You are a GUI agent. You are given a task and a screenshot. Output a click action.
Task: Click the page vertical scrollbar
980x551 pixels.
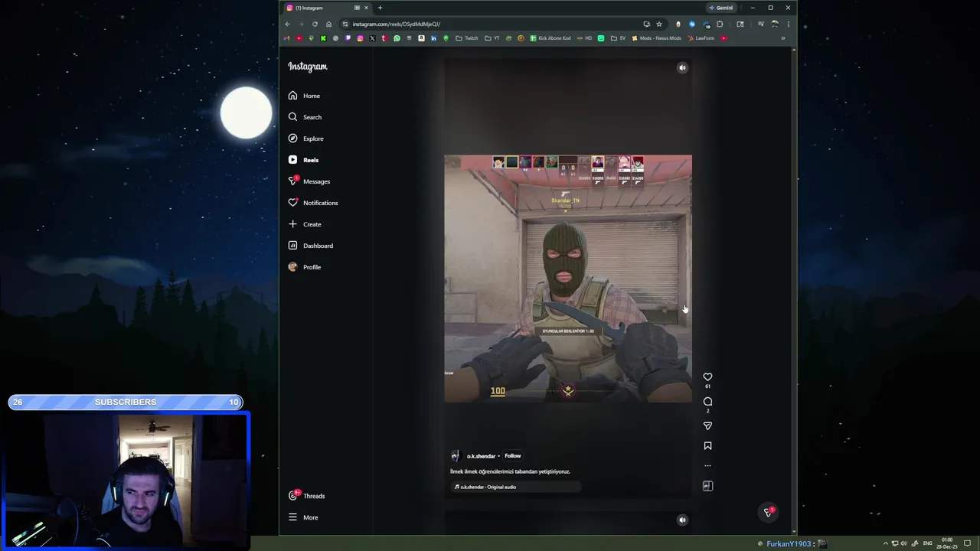click(x=793, y=291)
